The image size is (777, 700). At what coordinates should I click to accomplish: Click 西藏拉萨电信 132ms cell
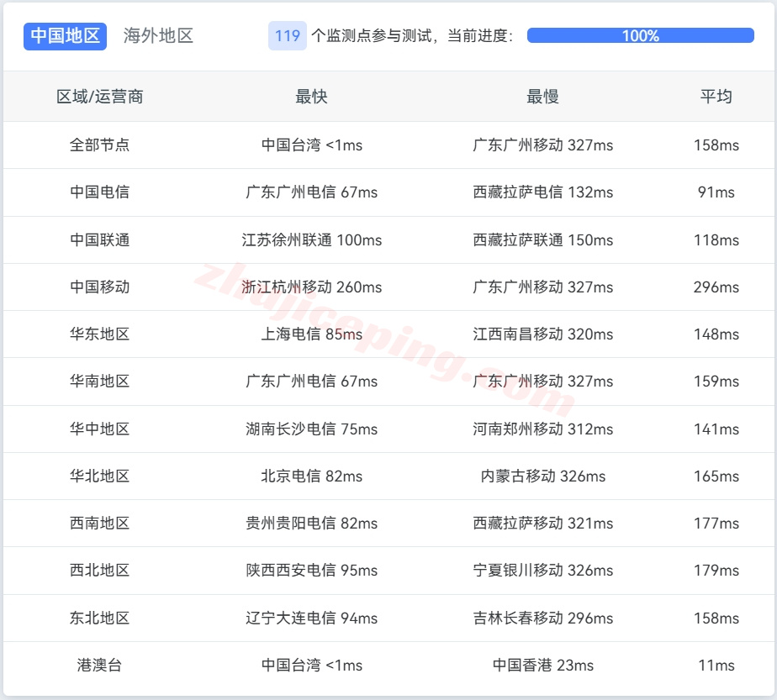pyautogui.click(x=543, y=192)
